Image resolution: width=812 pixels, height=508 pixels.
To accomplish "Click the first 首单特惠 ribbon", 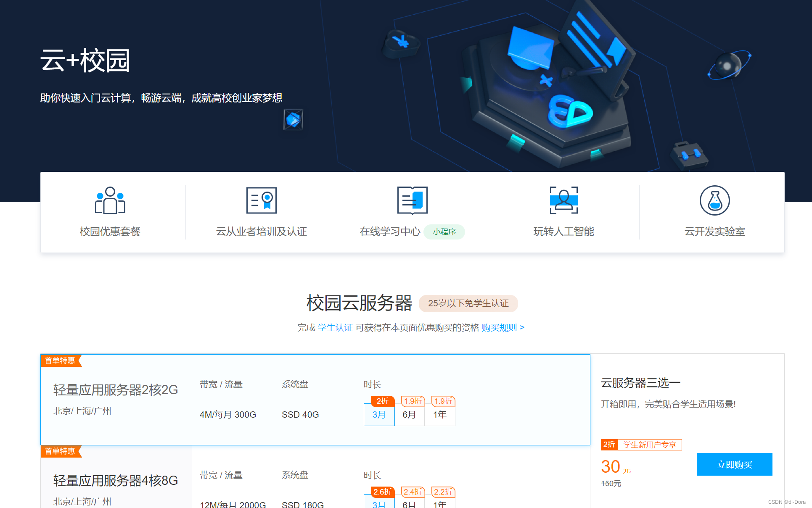I will pos(61,361).
